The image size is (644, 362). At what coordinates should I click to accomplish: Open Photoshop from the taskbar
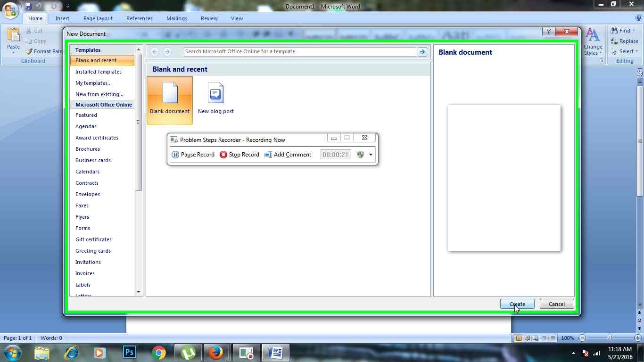click(129, 352)
